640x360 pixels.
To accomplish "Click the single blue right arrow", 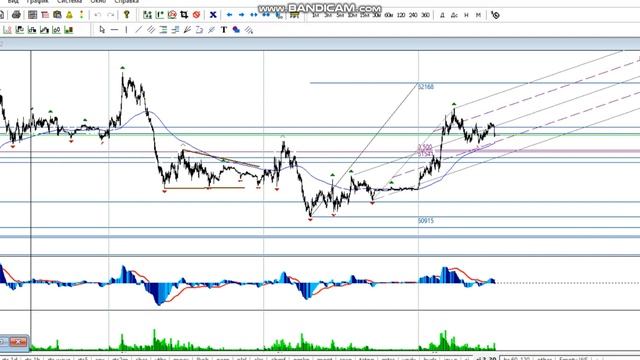I will (x=242, y=15).
